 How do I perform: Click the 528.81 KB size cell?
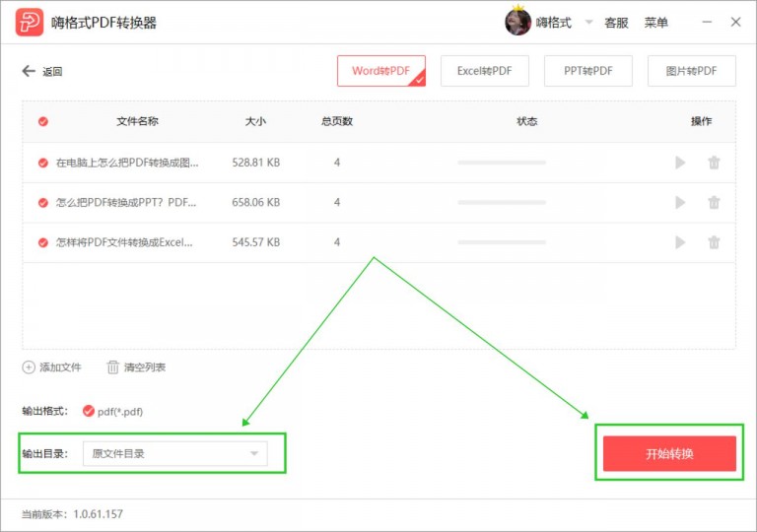(x=256, y=163)
